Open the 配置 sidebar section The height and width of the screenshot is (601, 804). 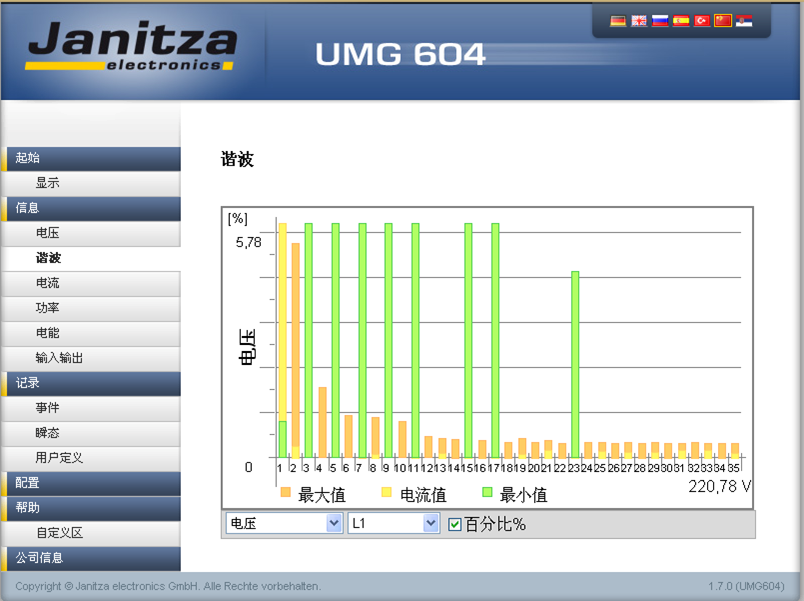(x=91, y=483)
